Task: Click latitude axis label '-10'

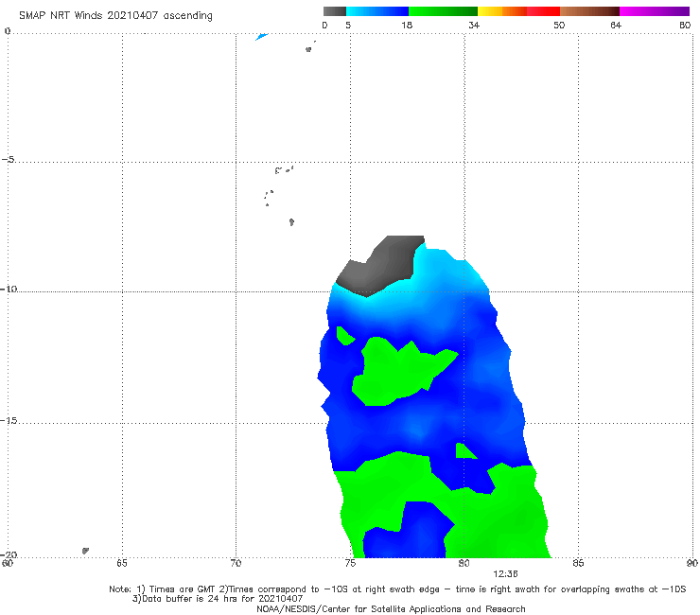Action: pyautogui.click(x=9, y=289)
